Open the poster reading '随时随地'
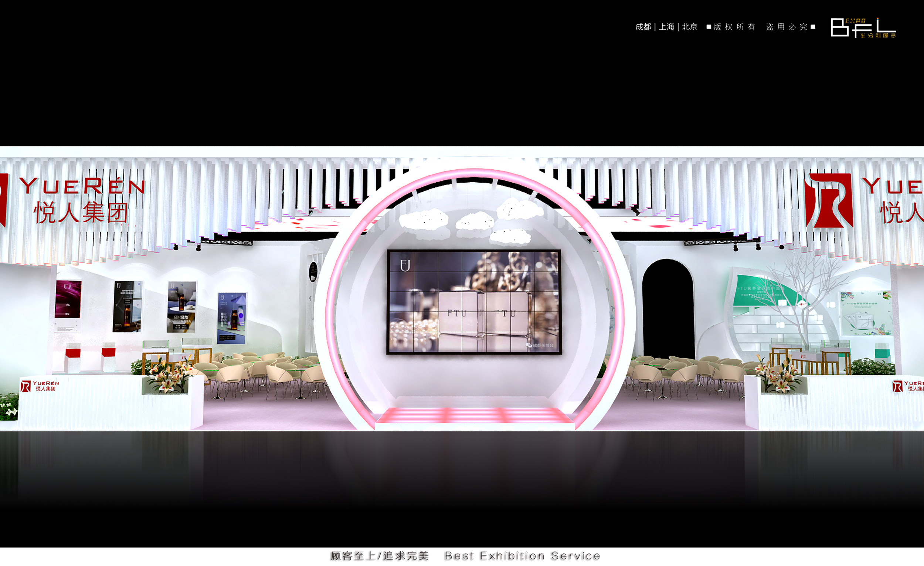Image resolution: width=924 pixels, height=566 pixels. click(x=181, y=307)
